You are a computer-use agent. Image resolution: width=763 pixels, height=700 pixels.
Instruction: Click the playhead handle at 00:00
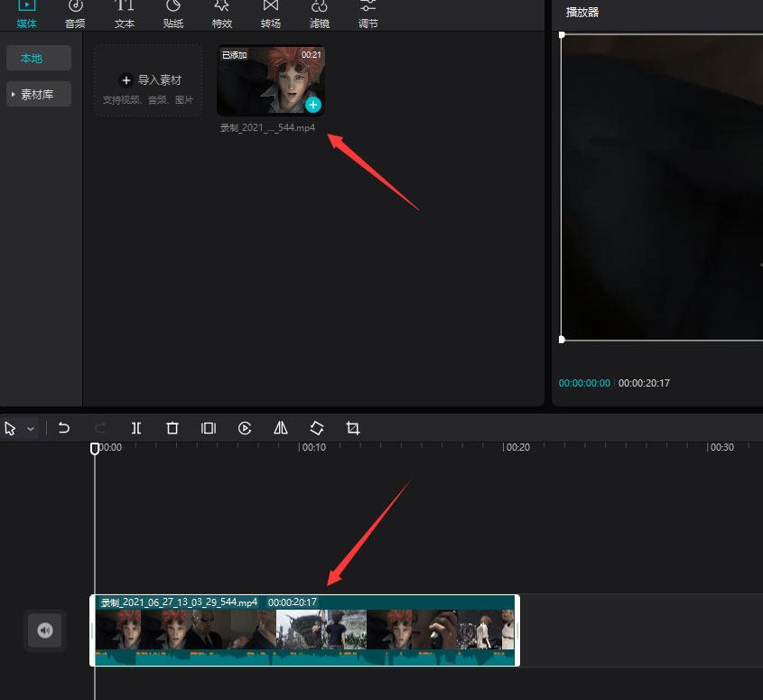(x=95, y=448)
